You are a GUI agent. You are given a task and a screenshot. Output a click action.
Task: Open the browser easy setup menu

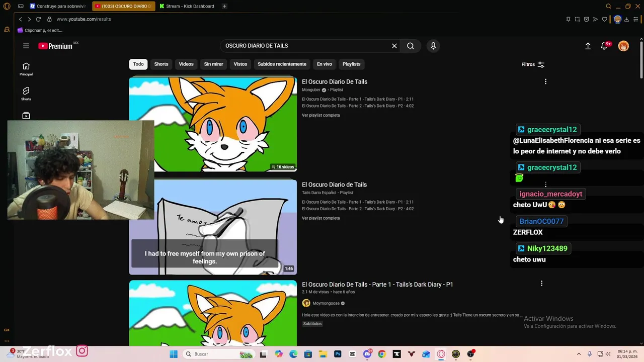pos(636,19)
